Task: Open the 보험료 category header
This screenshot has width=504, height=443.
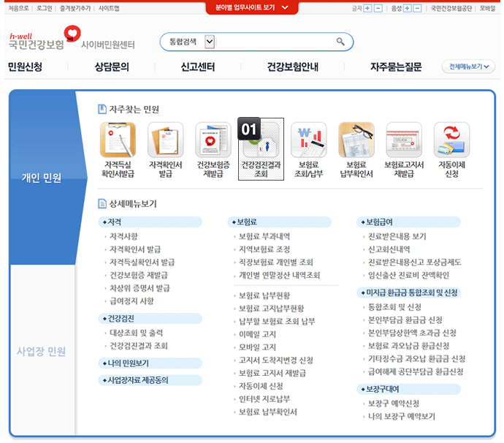Action: tap(279, 222)
